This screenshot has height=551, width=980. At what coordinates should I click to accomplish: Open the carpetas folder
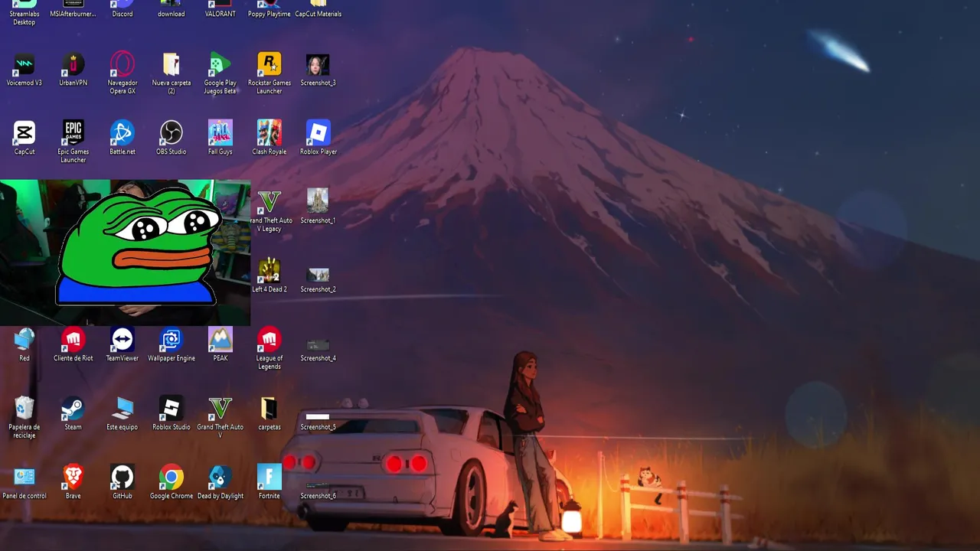pyautogui.click(x=269, y=414)
